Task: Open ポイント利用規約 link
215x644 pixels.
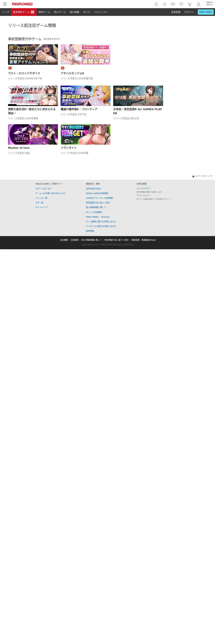Action: pyautogui.click(x=94, y=212)
